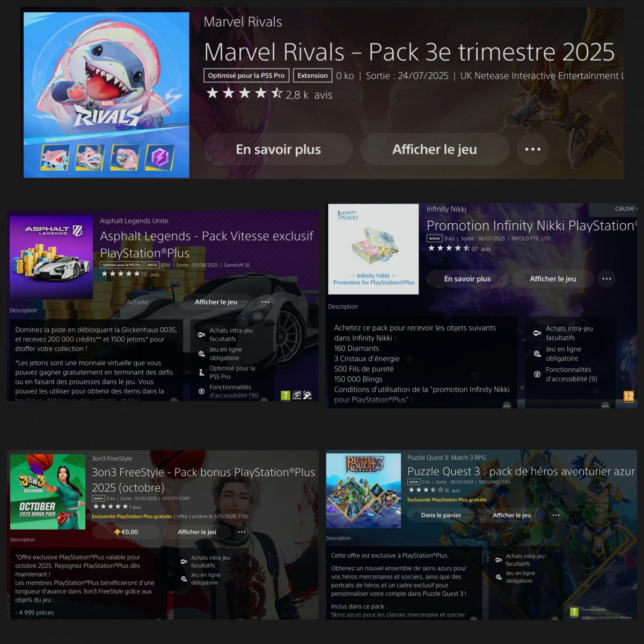
Task: Click PEGI 12 rating badge for Infinity Nikki
Action: 628,396
